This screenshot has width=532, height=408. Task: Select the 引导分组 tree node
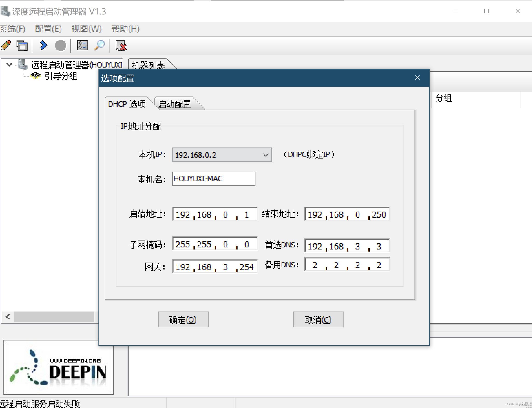[61, 76]
